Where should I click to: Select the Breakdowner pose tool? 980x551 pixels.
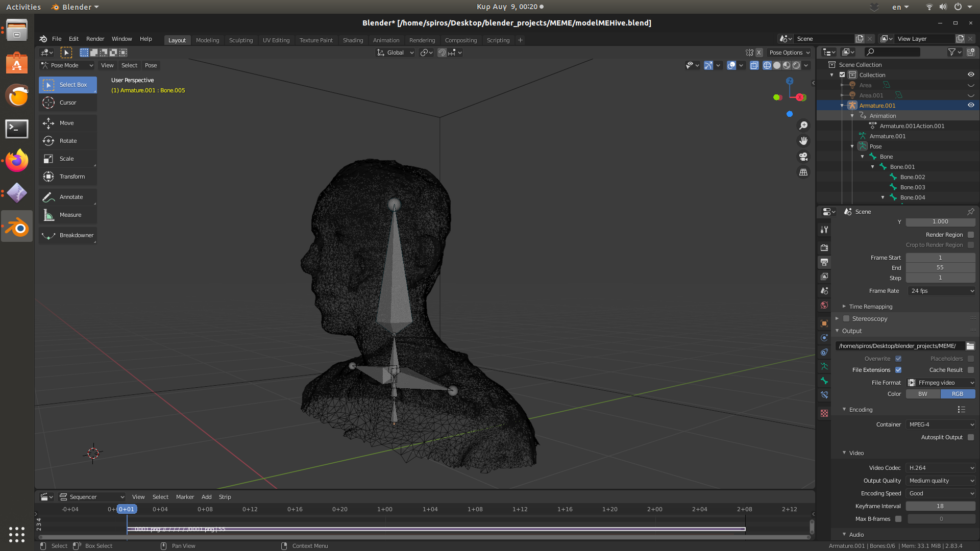tap(67, 235)
